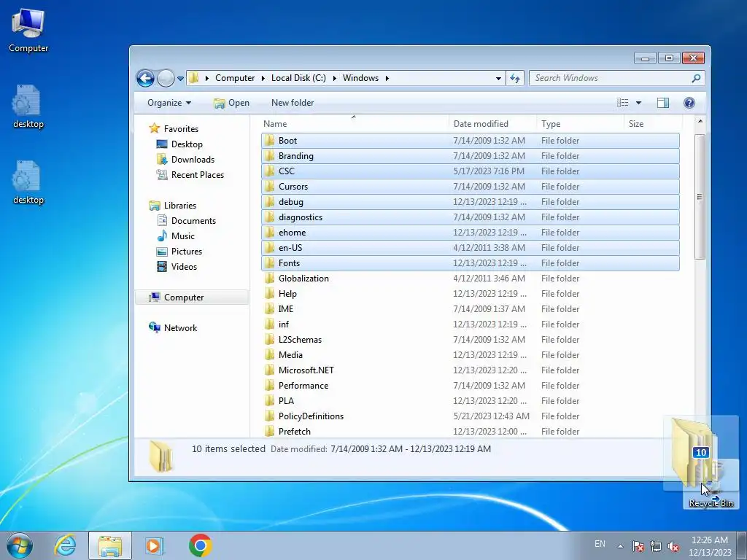Select Computer in the navigation pane
This screenshot has width=747, height=560.
click(x=184, y=297)
